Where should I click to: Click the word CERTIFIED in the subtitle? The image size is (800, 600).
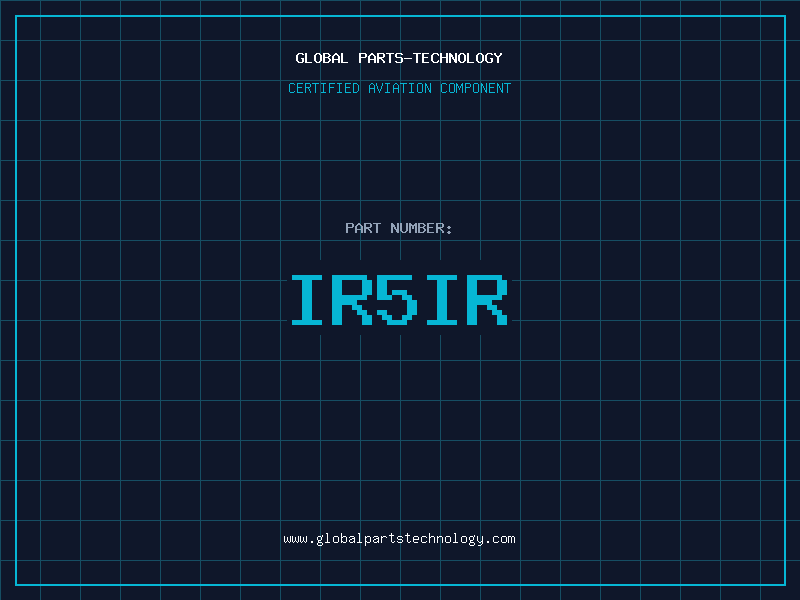(x=323, y=88)
